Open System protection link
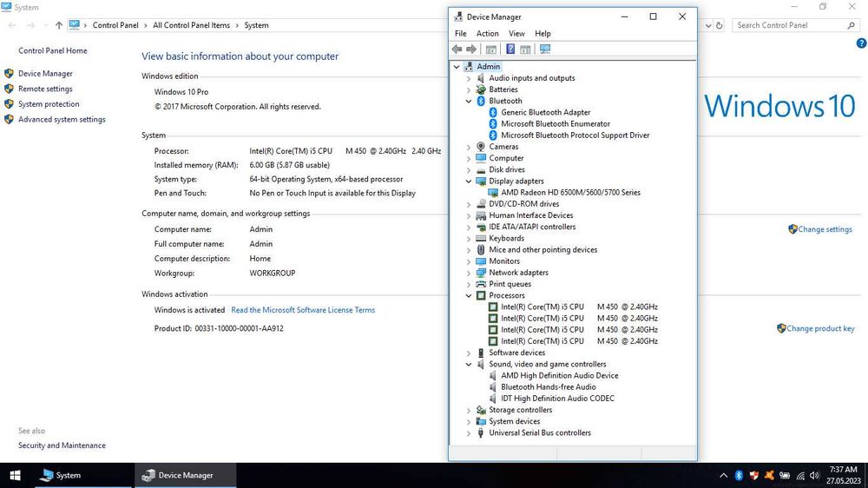The image size is (868, 488). click(x=49, y=104)
